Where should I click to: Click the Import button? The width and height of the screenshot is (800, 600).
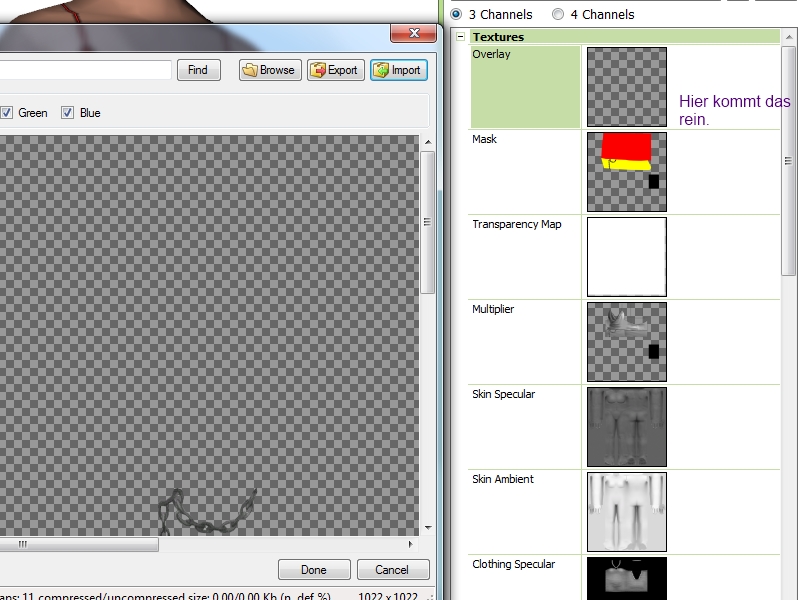coord(398,70)
